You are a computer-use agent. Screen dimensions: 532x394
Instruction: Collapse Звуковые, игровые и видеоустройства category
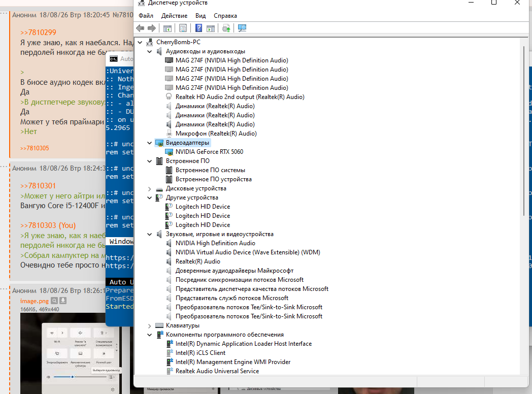[x=149, y=234]
